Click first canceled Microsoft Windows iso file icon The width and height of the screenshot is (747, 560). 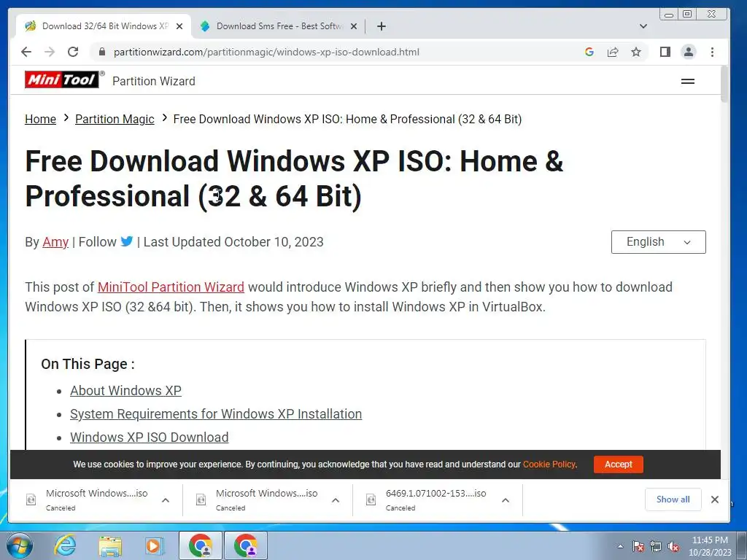pyautogui.click(x=31, y=499)
